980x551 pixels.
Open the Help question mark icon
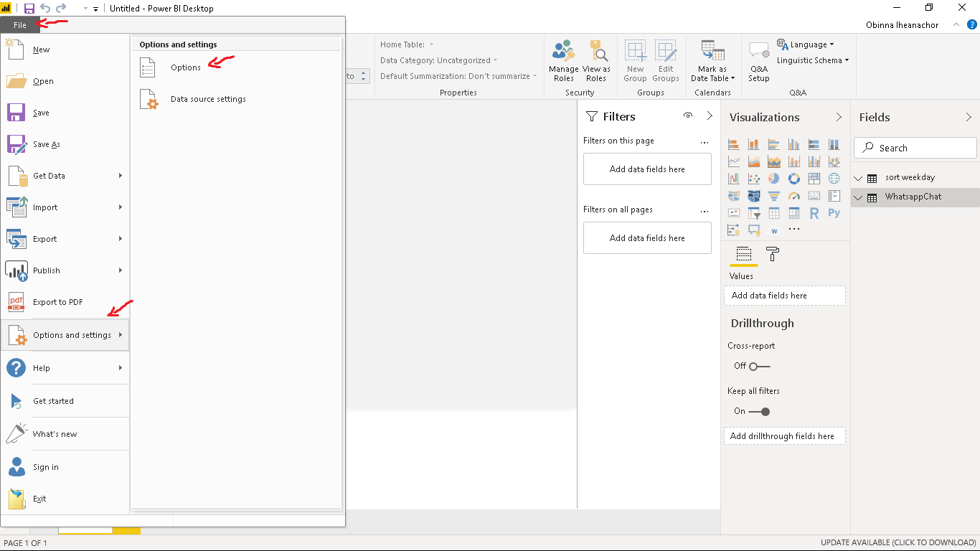click(x=972, y=24)
